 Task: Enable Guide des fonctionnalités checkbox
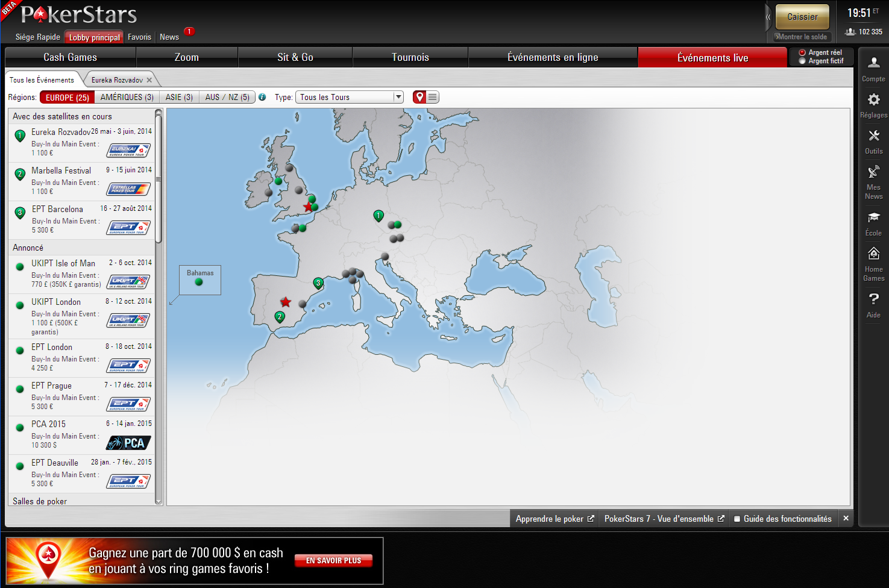pos(737,519)
